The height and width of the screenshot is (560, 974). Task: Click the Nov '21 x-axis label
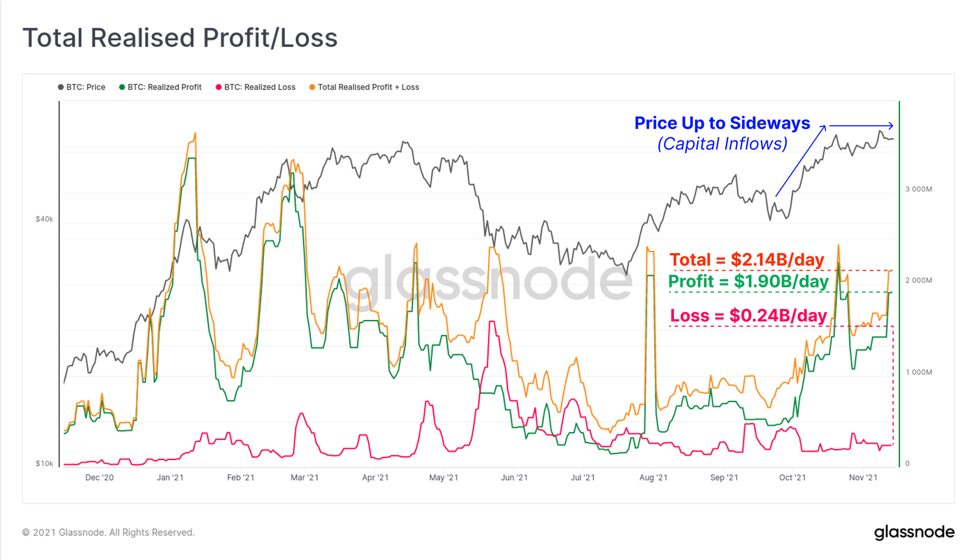pyautogui.click(x=863, y=477)
